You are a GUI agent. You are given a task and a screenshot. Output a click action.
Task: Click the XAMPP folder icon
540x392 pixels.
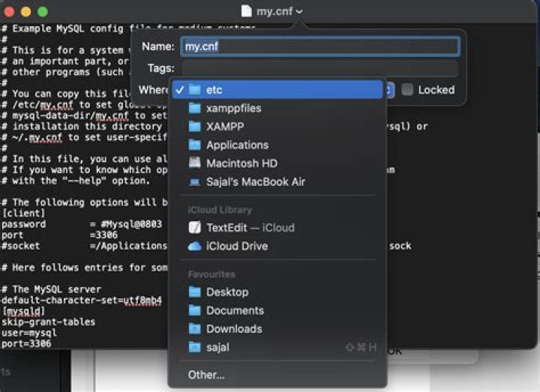pos(194,127)
